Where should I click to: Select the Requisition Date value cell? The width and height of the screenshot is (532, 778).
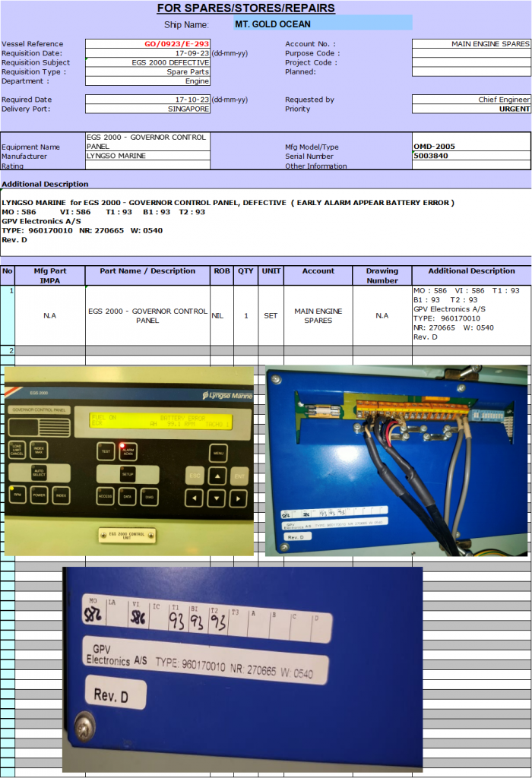coord(147,54)
